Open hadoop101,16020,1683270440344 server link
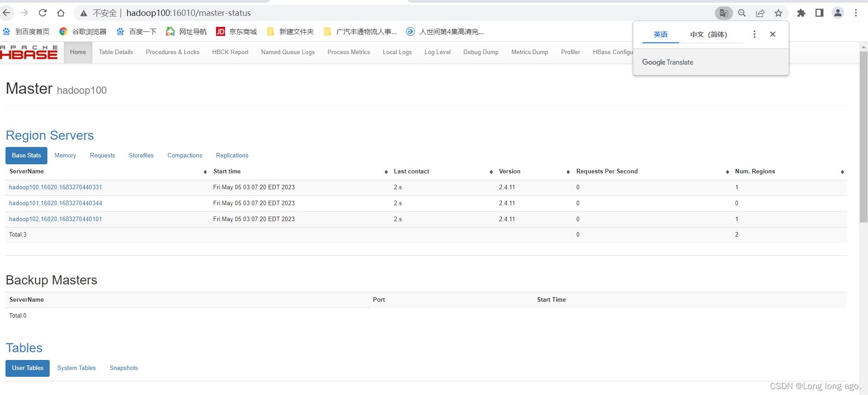Image resolution: width=868 pixels, height=395 pixels. (x=56, y=203)
